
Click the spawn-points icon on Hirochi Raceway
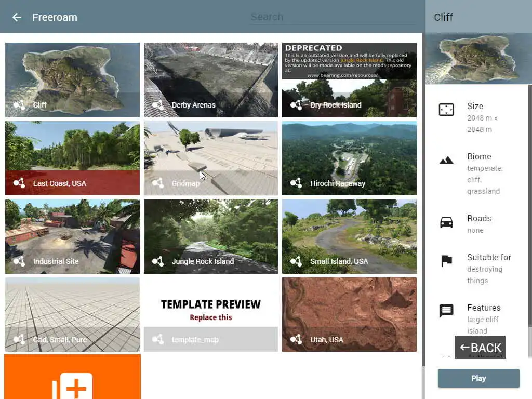[296, 183]
